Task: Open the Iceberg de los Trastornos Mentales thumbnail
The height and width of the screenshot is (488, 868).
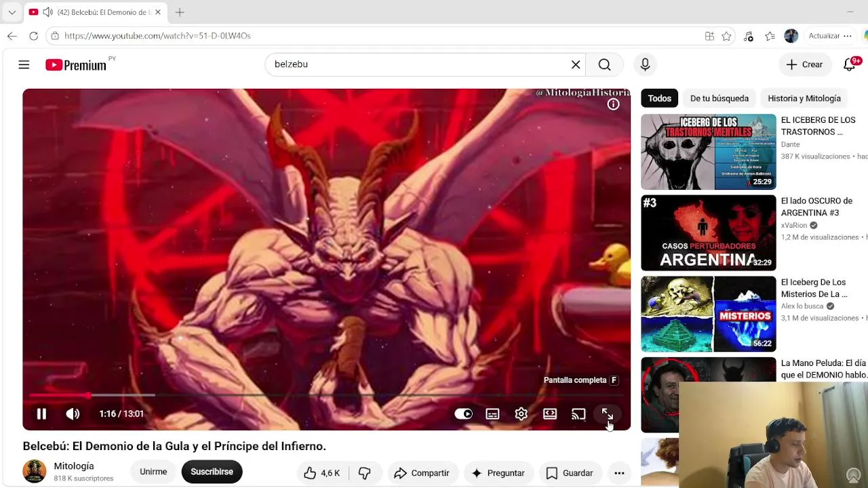Action: [x=708, y=152]
